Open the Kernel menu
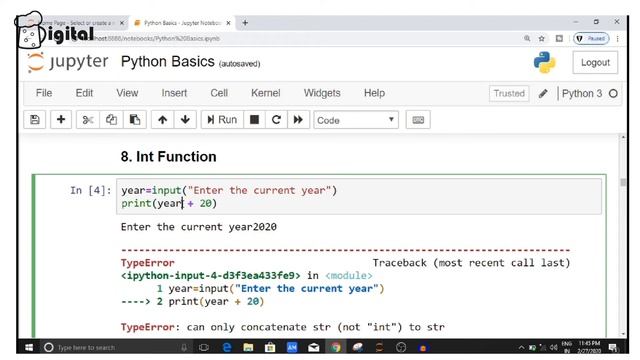 tap(265, 93)
